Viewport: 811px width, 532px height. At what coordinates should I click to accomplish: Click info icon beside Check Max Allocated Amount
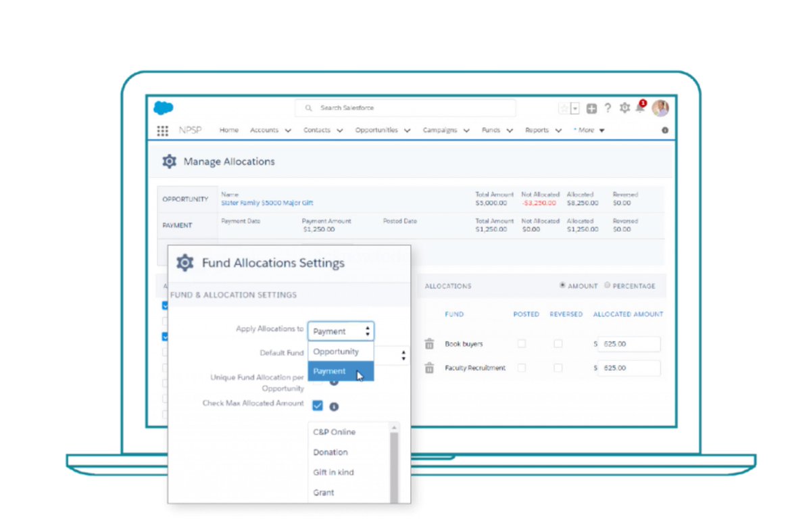click(333, 406)
